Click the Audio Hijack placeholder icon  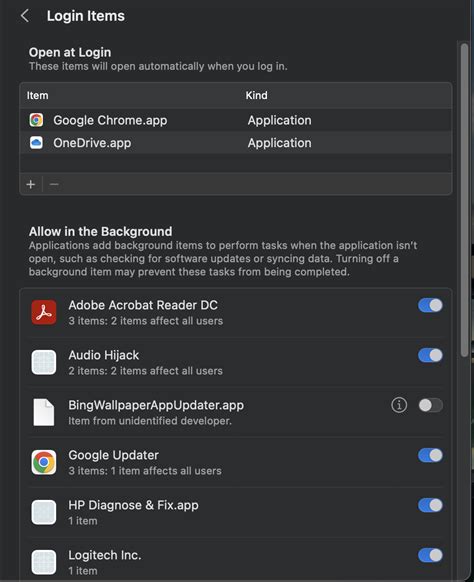pyautogui.click(x=44, y=362)
